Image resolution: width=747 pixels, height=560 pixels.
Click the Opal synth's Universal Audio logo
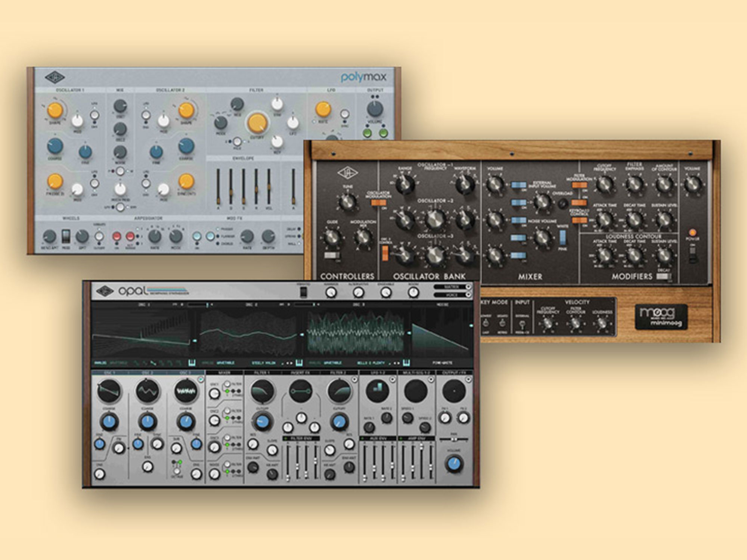(x=105, y=291)
